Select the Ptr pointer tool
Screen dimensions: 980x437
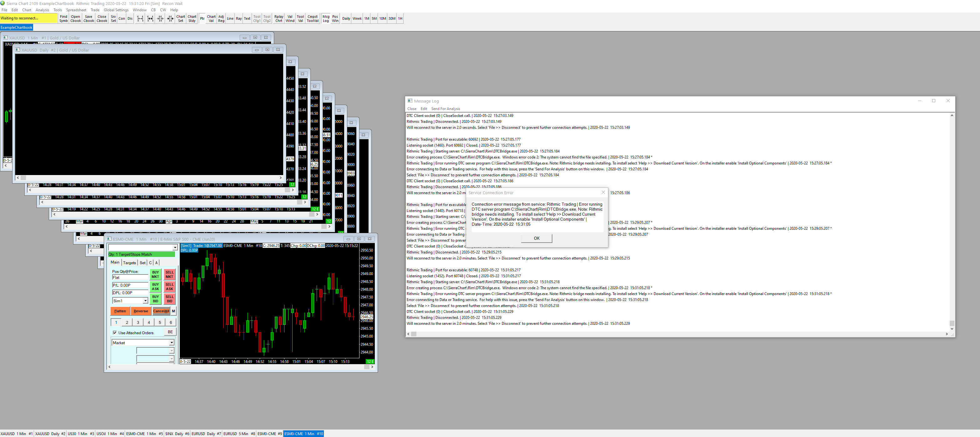pos(202,19)
